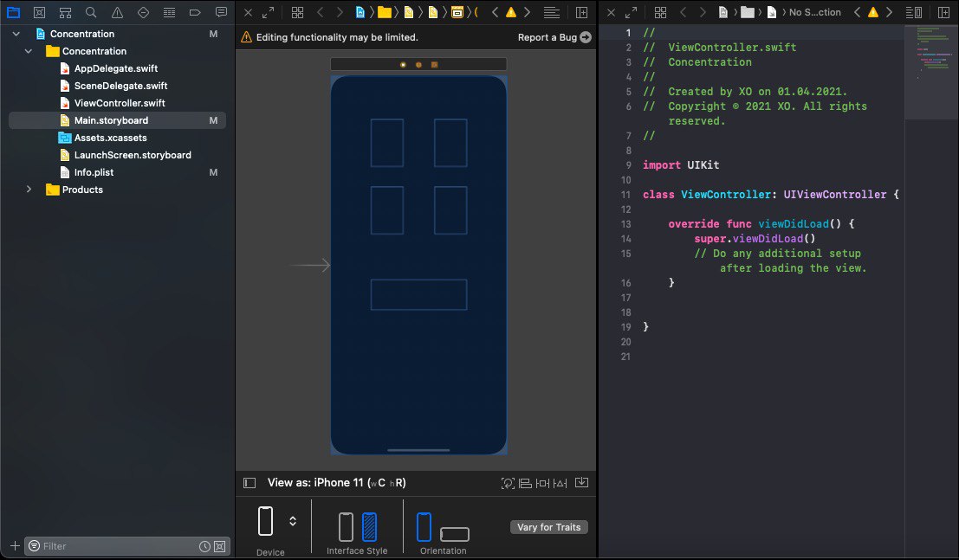Viewport: 959px width, 560px height.
Task: Click the Embed In icon in canvas bar
Action: (582, 483)
